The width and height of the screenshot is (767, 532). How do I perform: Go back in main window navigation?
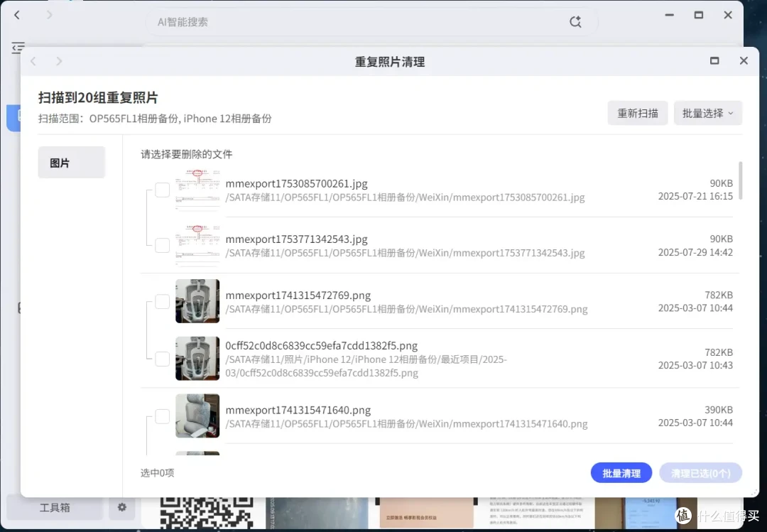point(17,15)
